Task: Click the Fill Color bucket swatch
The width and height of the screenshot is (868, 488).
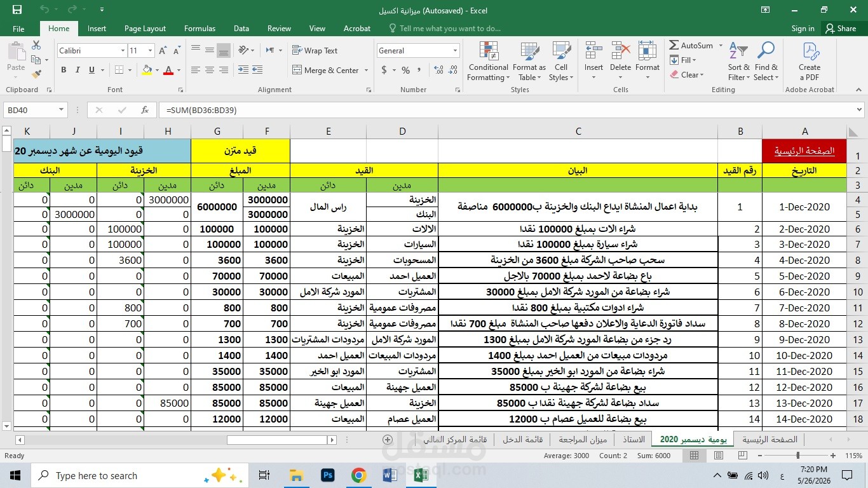Action: click(x=147, y=71)
